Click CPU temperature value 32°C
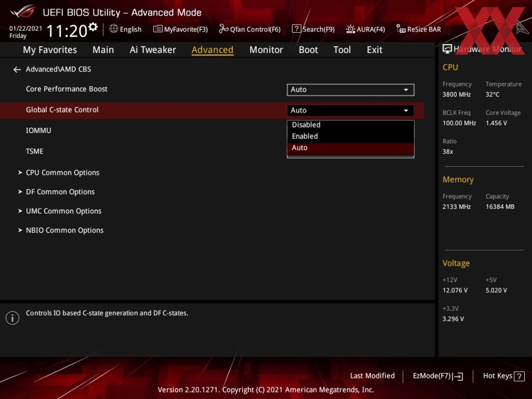The image size is (532, 399). point(492,94)
